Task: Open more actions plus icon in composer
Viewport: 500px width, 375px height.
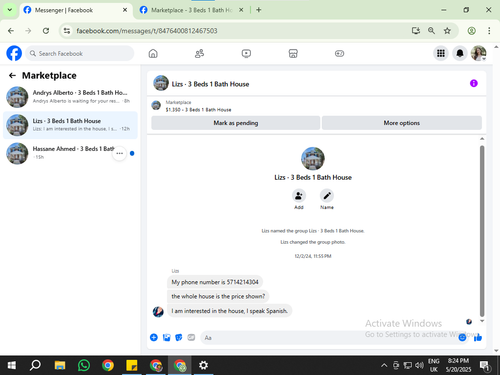Action: tap(154, 337)
